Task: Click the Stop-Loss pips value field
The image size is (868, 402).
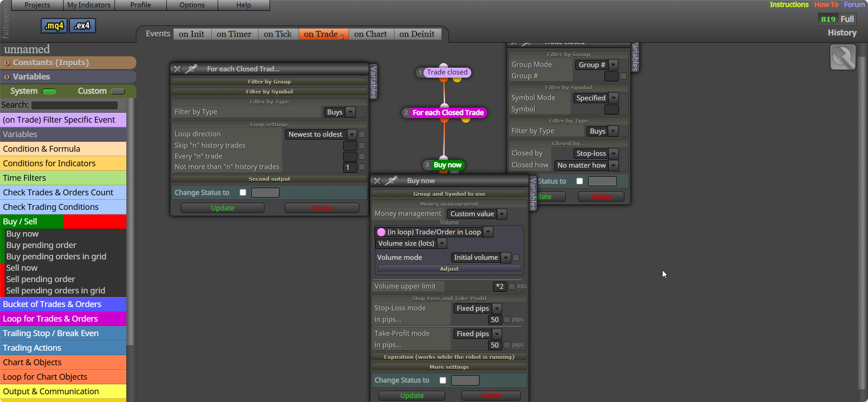Action: click(x=494, y=320)
